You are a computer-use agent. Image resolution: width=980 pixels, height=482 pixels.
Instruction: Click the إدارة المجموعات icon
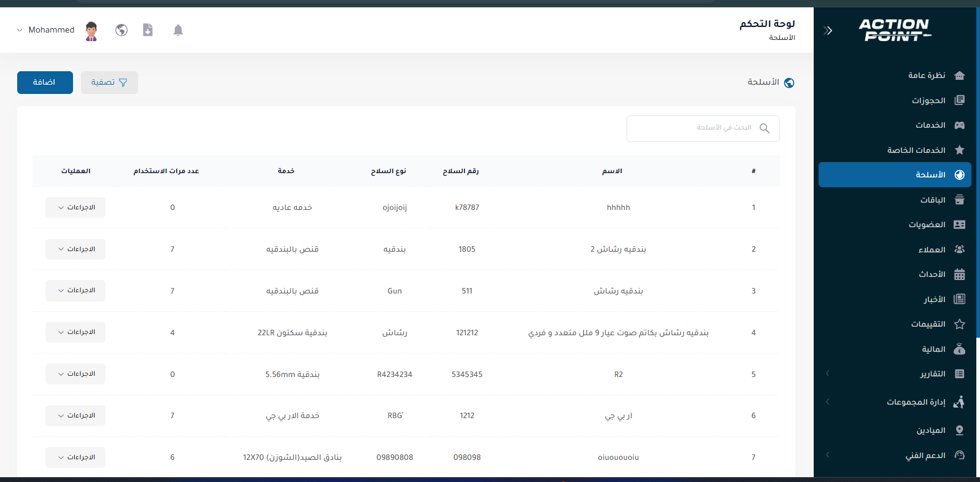[x=959, y=402]
